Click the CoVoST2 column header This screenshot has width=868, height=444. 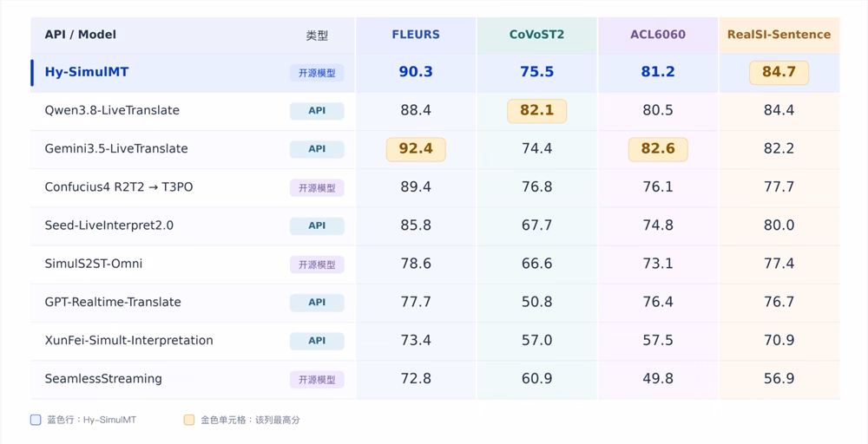point(536,35)
